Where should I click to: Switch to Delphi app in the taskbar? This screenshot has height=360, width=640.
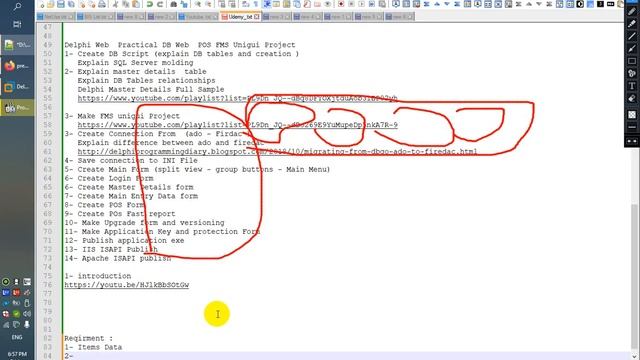click(17, 87)
